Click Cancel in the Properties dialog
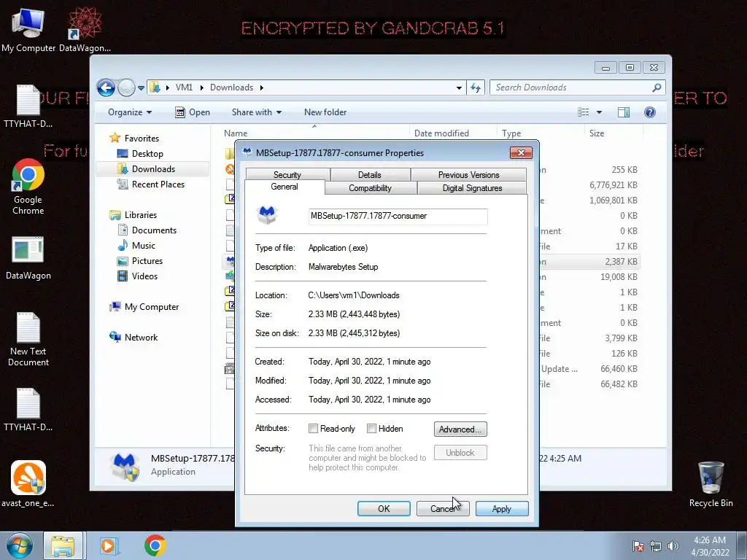 [x=443, y=508]
